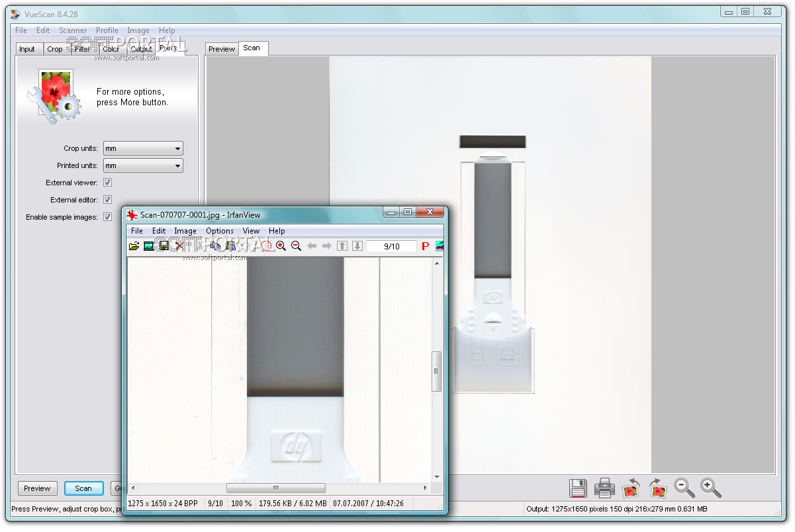Click the Paste icon in IrfanView toolbar
Image resolution: width=795 pixels, height=532 pixels.
230,246
